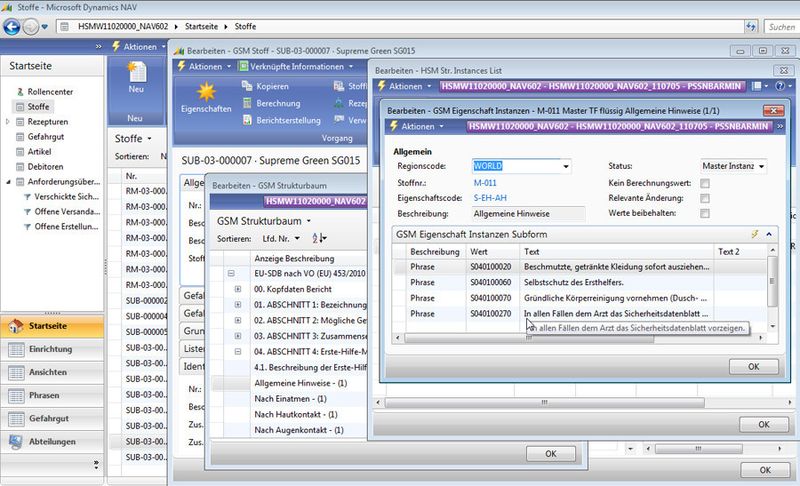Open the Abteilungen navigation button

coord(52,442)
